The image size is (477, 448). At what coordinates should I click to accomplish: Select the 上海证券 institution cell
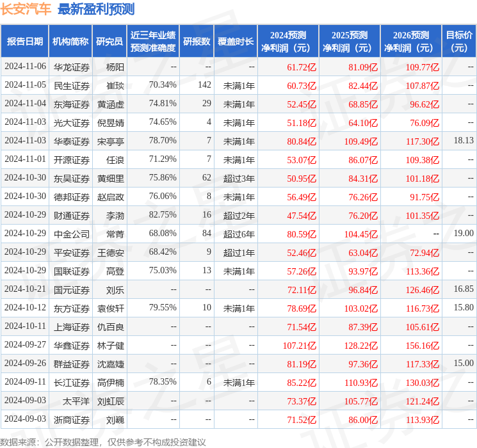pos(72,327)
